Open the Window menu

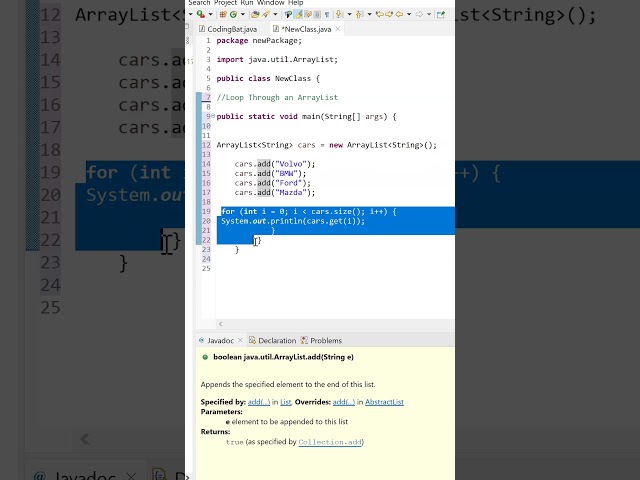click(271, 2)
